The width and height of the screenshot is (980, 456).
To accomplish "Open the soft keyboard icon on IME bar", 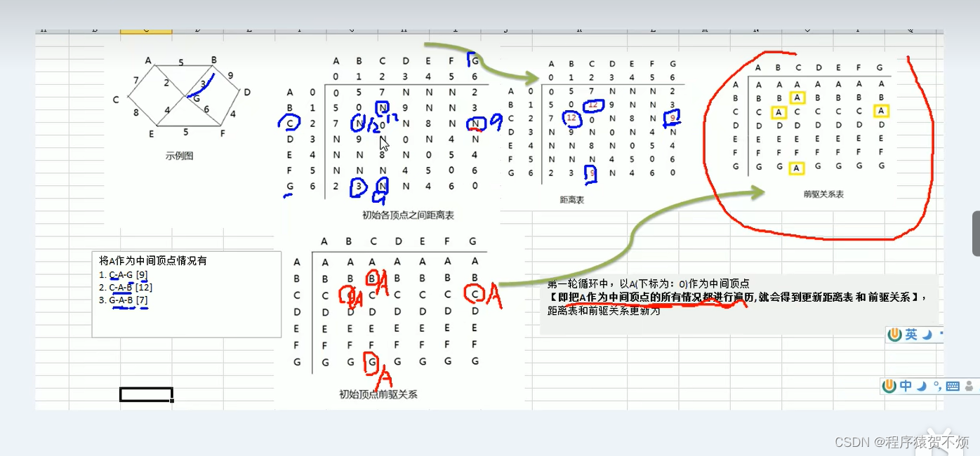I will point(953,387).
